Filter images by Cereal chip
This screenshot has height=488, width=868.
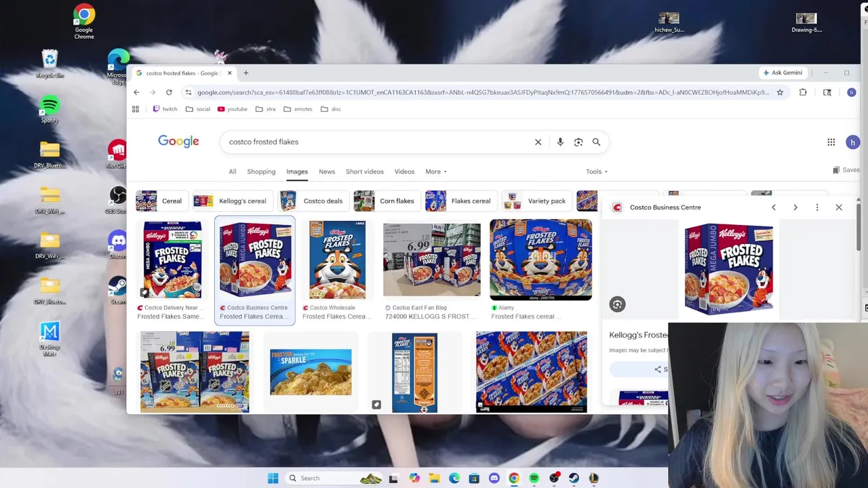click(161, 201)
